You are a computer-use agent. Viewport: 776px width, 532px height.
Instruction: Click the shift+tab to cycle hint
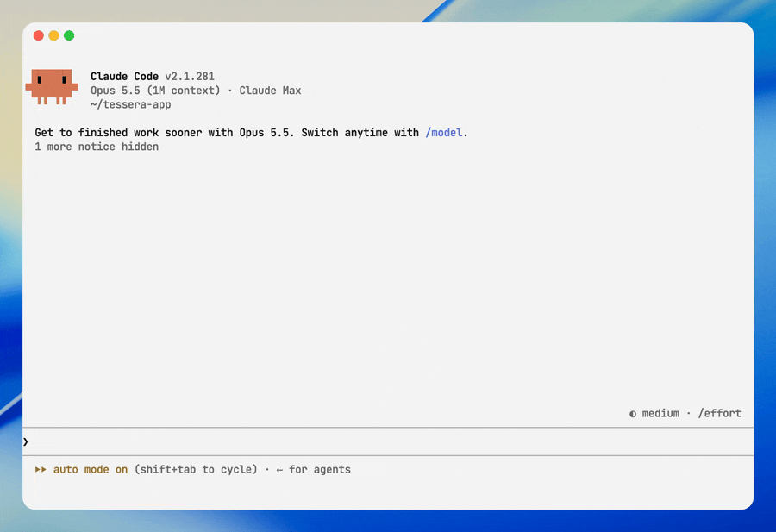click(196, 470)
